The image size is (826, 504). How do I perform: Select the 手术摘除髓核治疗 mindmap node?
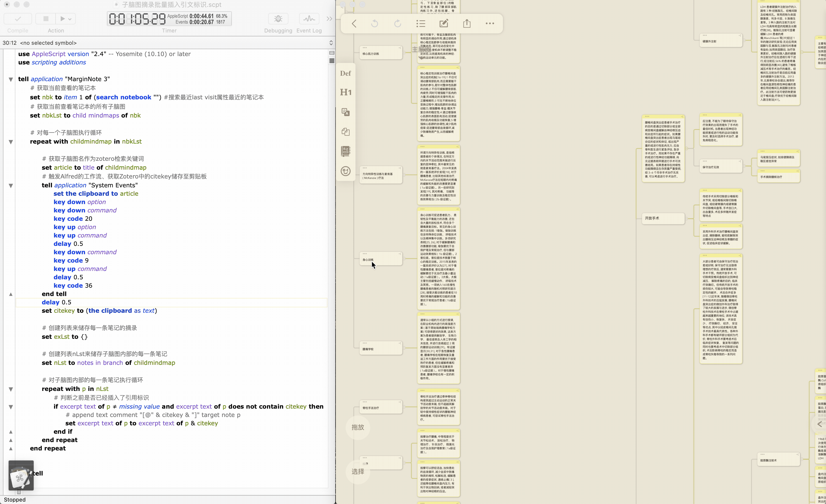pos(779,176)
